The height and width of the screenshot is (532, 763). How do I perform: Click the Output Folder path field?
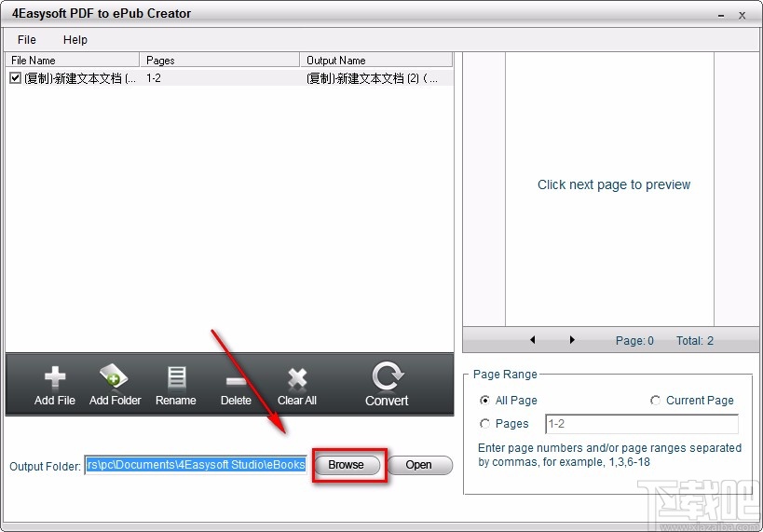click(x=196, y=465)
